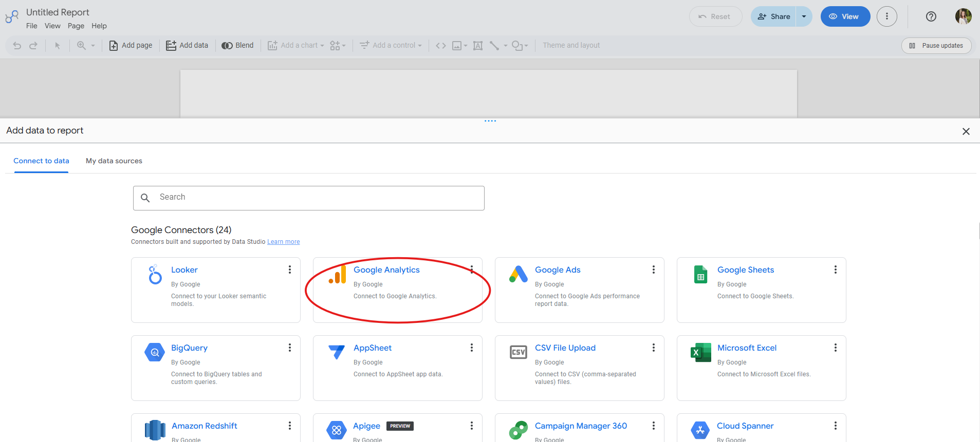Toggle the Pause updates button

coord(936,46)
